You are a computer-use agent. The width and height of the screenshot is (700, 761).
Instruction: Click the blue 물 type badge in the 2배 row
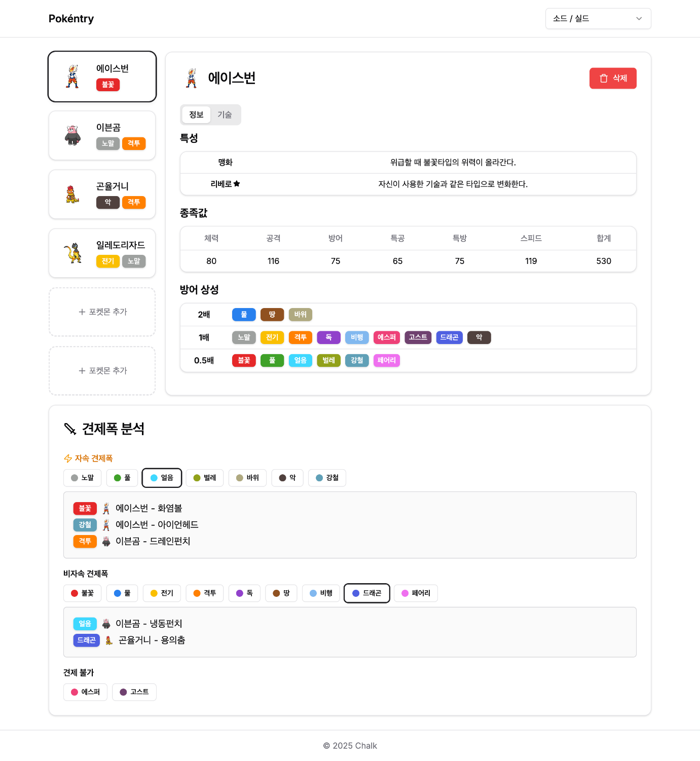click(x=244, y=315)
